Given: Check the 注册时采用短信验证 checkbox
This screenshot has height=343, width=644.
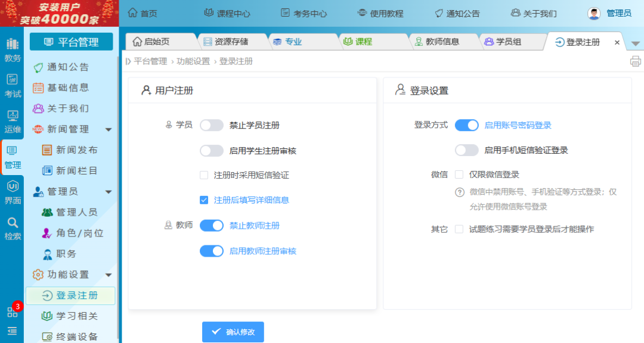Looking at the screenshot, I should click(x=204, y=175).
